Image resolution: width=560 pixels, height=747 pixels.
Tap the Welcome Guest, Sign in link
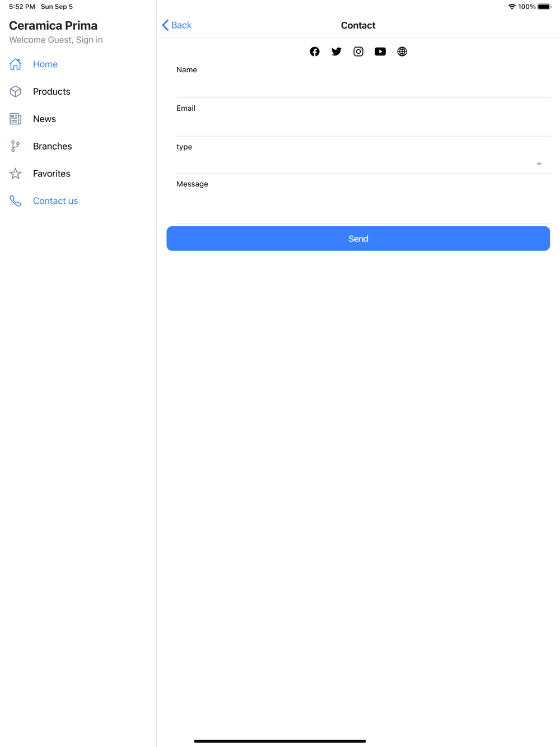pyautogui.click(x=56, y=40)
